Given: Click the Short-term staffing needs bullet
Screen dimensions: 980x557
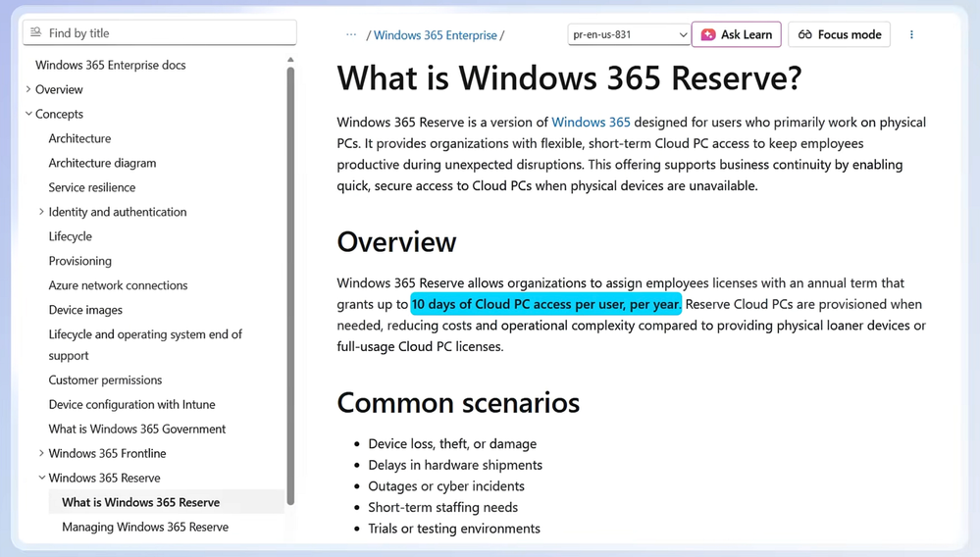Looking at the screenshot, I should (x=443, y=508).
